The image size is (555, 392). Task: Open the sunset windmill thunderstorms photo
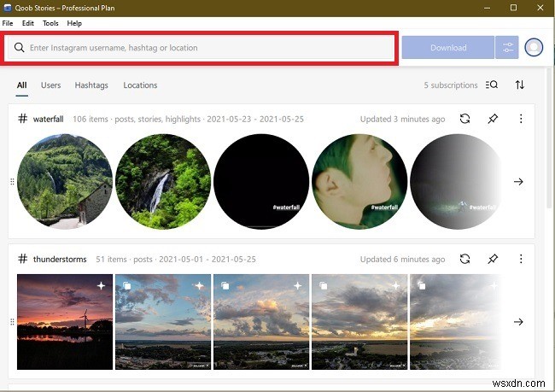tap(65, 322)
